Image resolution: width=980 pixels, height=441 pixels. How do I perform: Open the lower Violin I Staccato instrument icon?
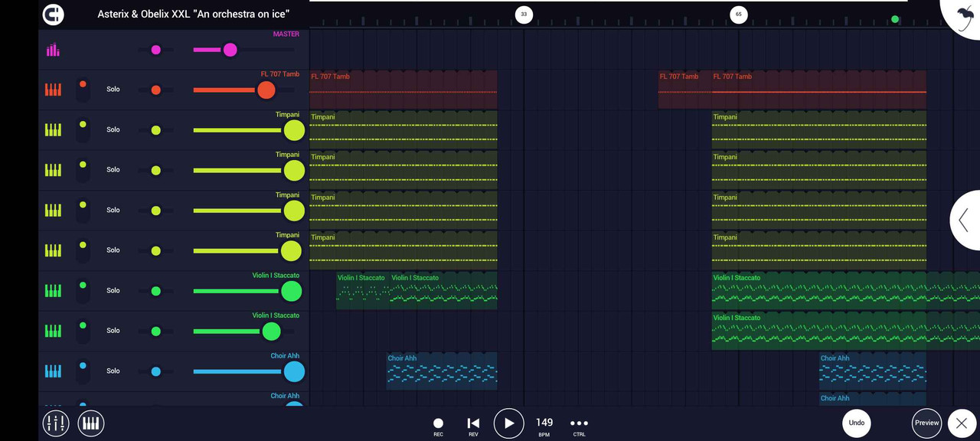pos(53,331)
